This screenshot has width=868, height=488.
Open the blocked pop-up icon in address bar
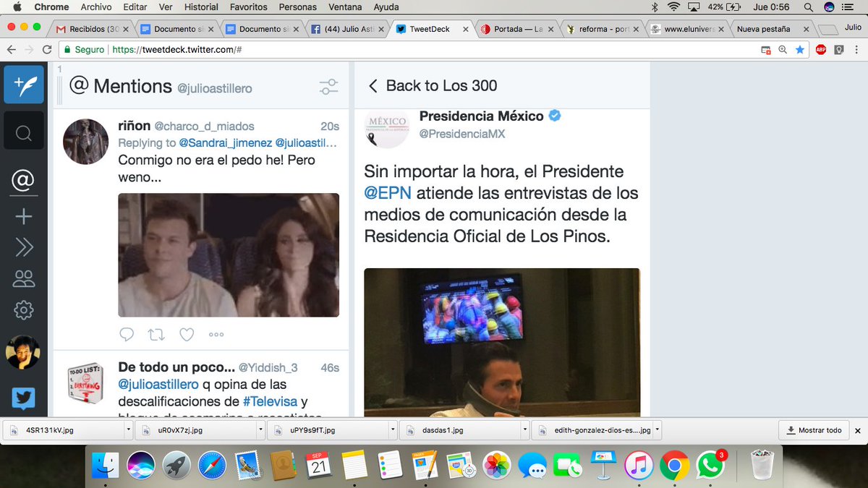766,50
